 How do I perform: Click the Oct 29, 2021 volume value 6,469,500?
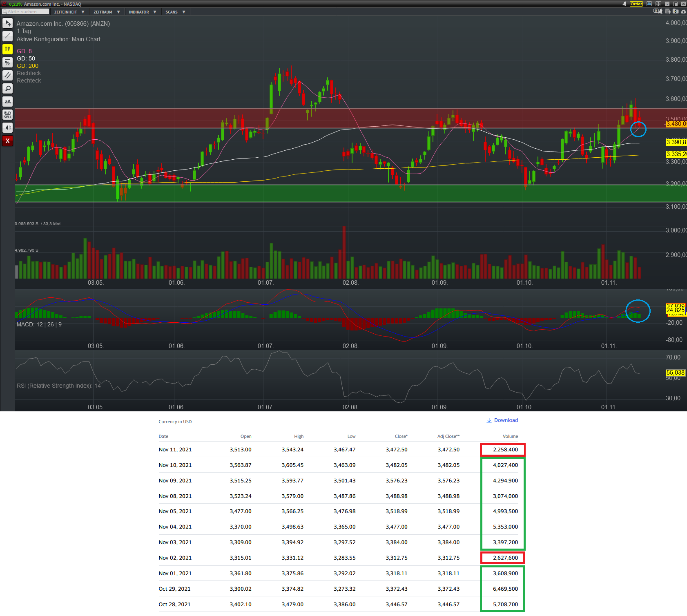(505, 589)
